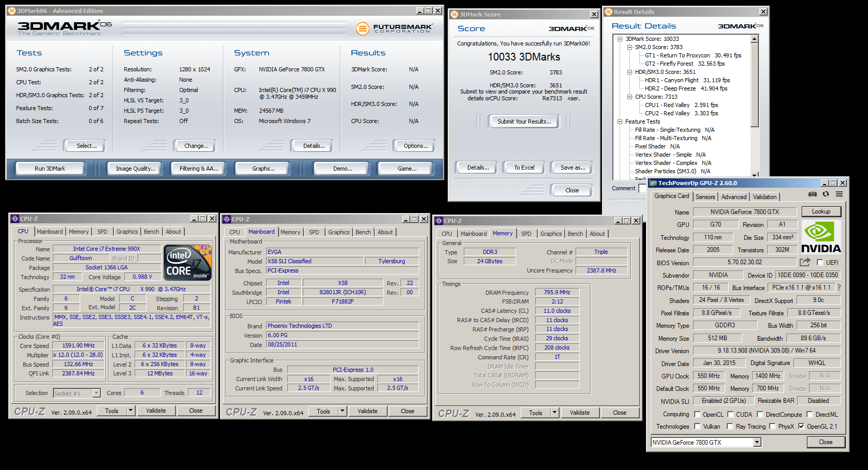Click the Submit Your Results button
The height and width of the screenshot is (470, 868).
[524, 122]
